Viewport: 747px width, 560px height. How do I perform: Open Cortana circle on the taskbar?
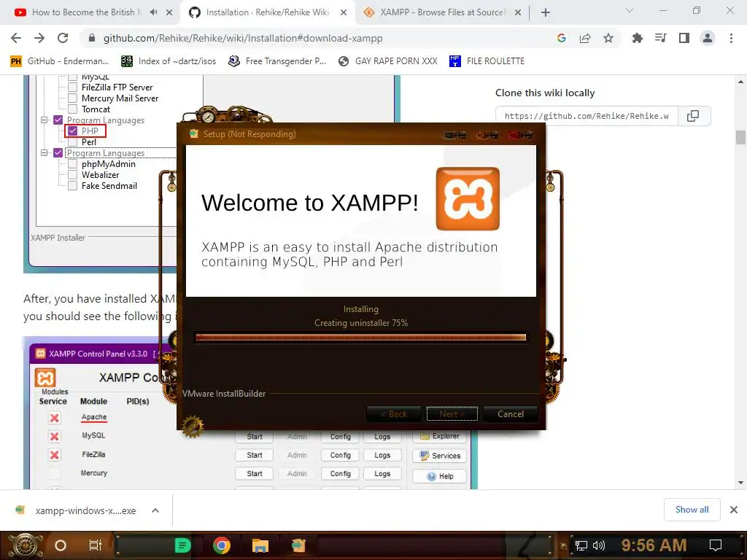tap(61, 545)
